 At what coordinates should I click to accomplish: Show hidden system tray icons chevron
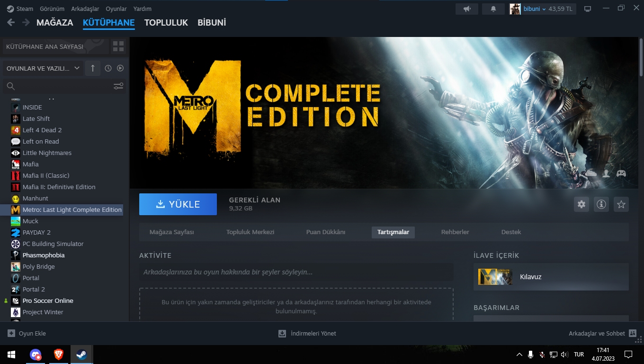pyautogui.click(x=519, y=355)
